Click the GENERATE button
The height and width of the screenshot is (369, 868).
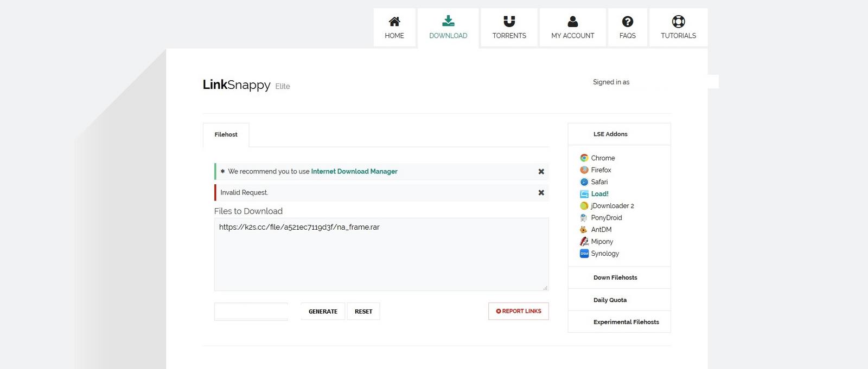[323, 312]
